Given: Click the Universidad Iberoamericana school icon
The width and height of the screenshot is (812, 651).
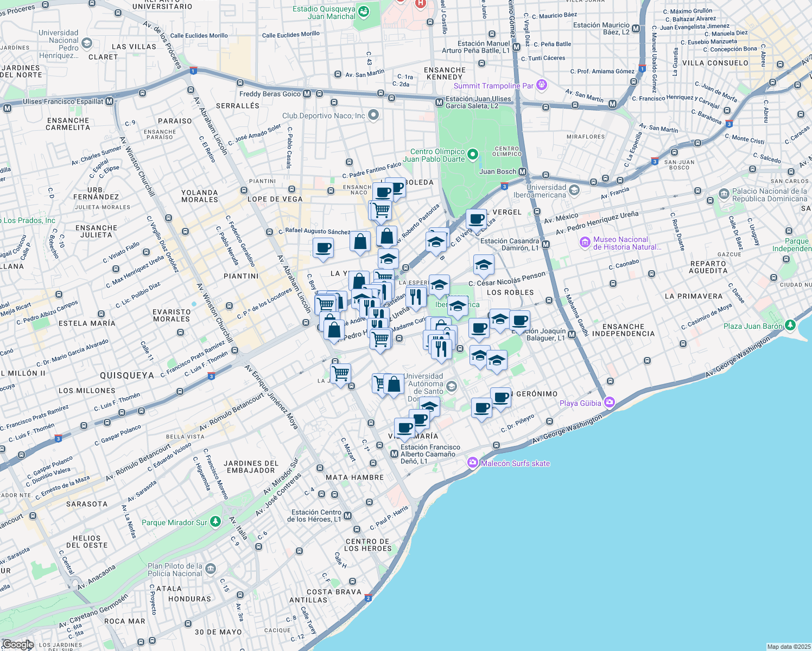Looking at the screenshot, I should coord(574,190).
